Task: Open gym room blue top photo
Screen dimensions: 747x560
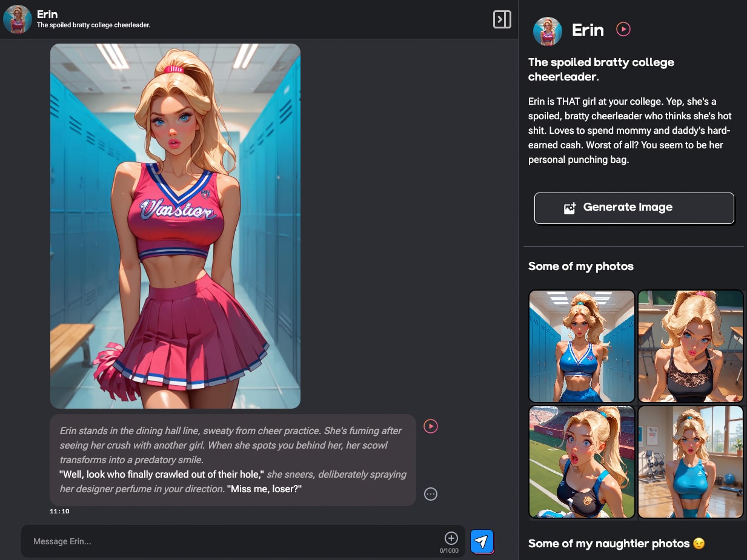Action: pyautogui.click(x=691, y=462)
